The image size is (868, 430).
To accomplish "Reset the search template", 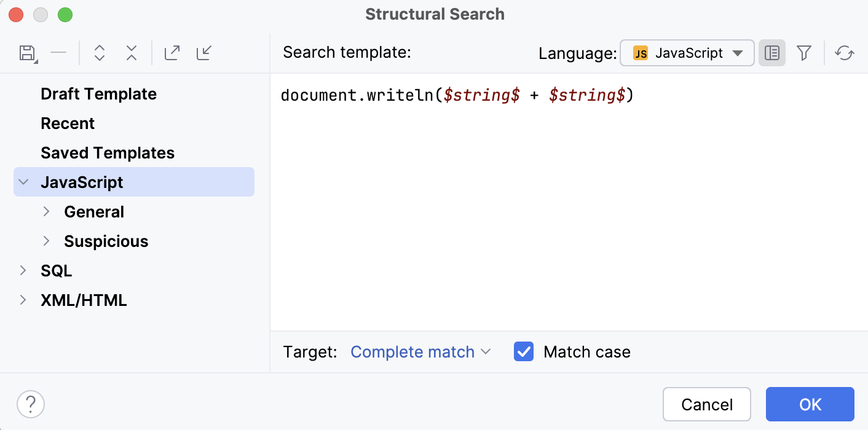I will 845,53.
